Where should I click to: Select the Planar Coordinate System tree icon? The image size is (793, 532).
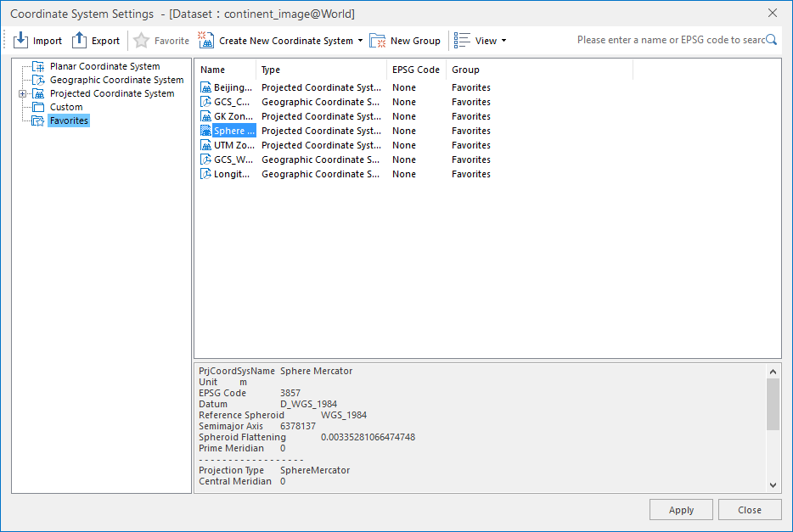pos(38,66)
